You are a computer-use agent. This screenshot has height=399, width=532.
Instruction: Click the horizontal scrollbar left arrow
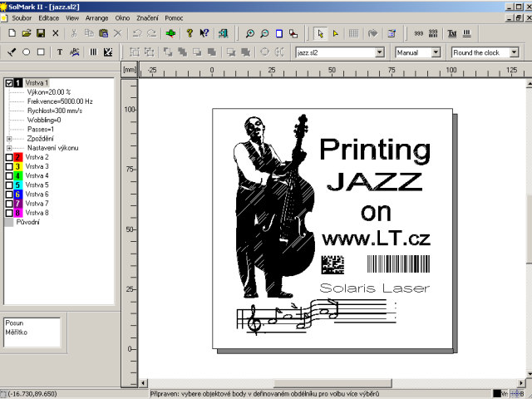pos(143,383)
